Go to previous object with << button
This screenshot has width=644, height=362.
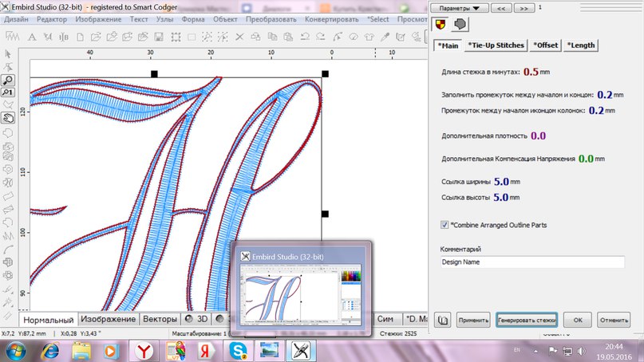click(503, 8)
